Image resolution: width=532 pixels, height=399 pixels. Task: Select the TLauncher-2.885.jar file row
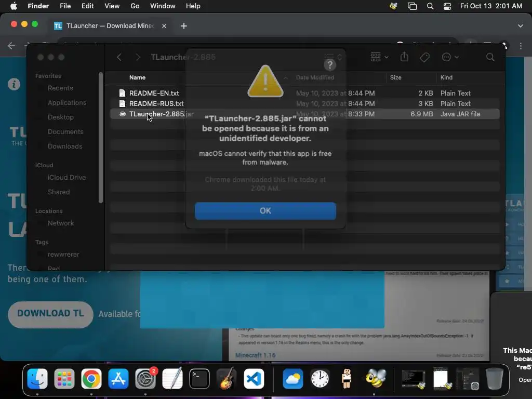point(304,114)
